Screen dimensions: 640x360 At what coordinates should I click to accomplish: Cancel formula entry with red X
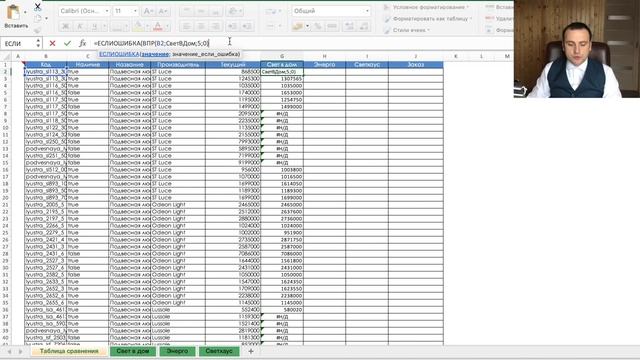[52, 43]
